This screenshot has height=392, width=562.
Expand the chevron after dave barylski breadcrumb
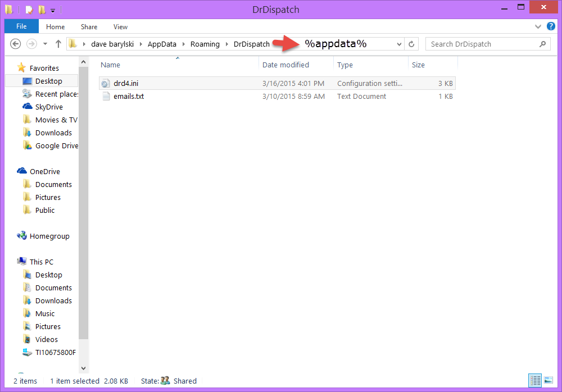pos(141,44)
